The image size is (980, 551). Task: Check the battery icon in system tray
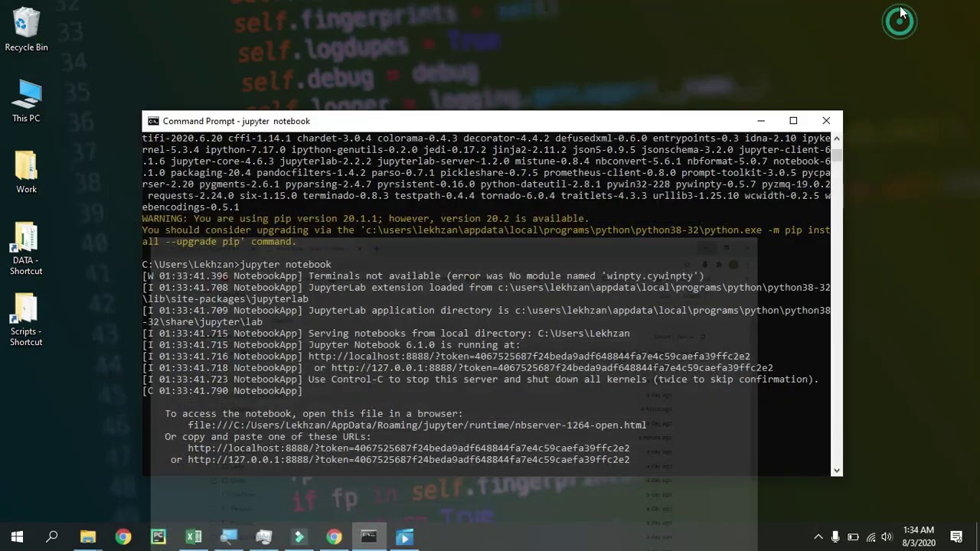point(853,537)
